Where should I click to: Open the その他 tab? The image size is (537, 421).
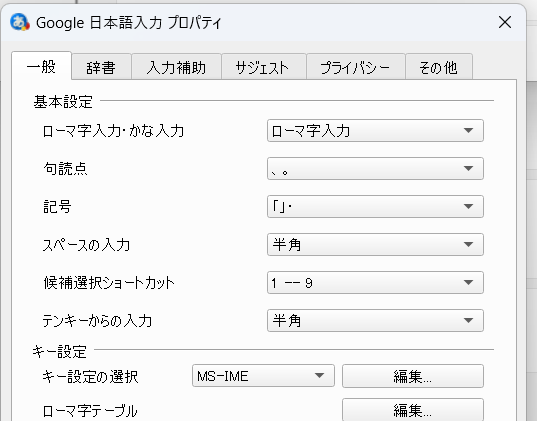tap(439, 67)
